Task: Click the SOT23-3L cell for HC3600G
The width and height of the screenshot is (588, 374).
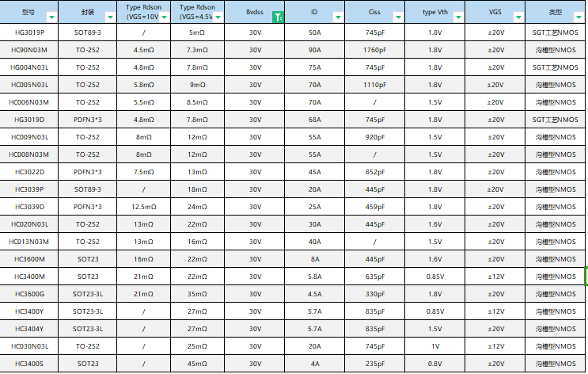Action: click(x=88, y=294)
